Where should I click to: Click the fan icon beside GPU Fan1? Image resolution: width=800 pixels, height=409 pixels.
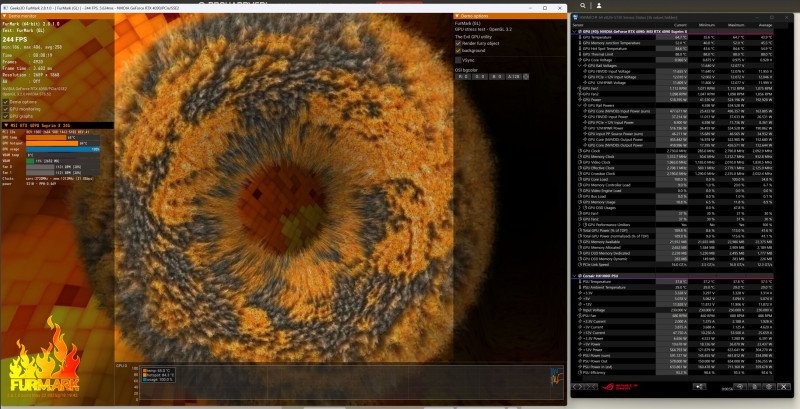click(580, 88)
